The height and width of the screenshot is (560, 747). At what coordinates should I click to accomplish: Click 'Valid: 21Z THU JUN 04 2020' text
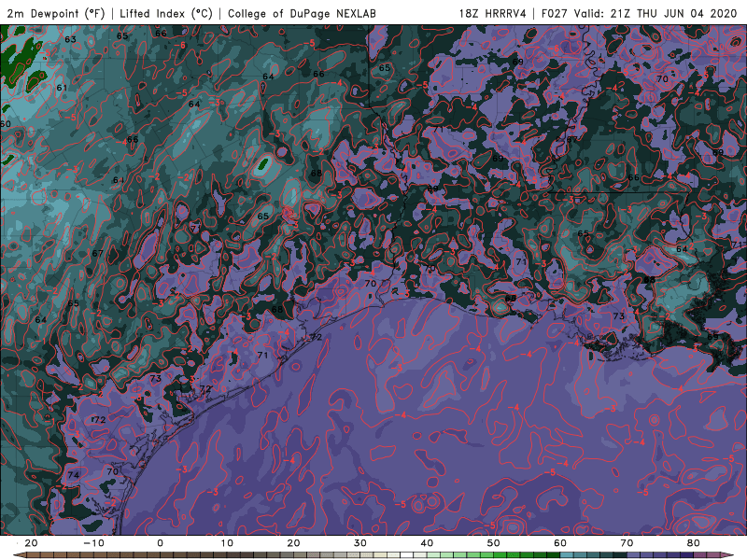(655, 13)
